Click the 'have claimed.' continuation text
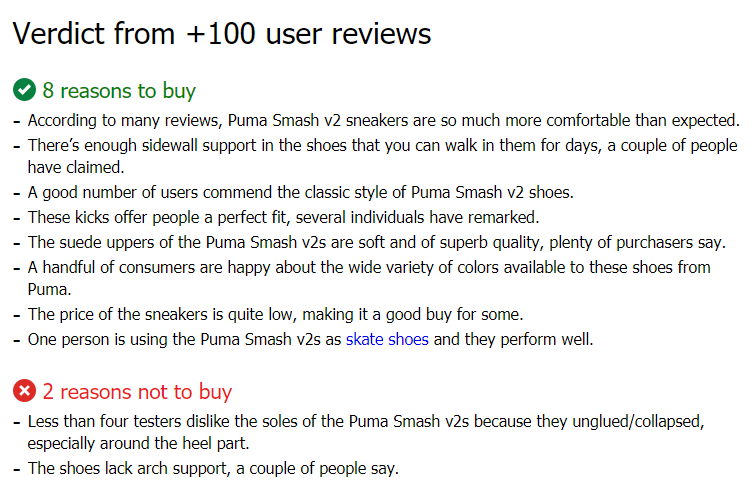Image resolution: width=755 pixels, height=492 pixels. 76,168
